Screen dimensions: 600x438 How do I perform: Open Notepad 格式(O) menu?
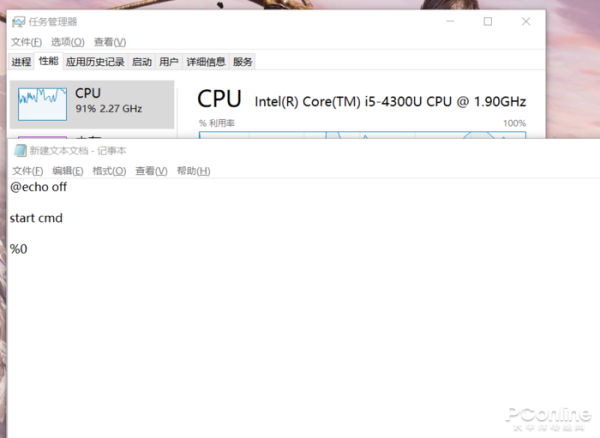pos(109,171)
